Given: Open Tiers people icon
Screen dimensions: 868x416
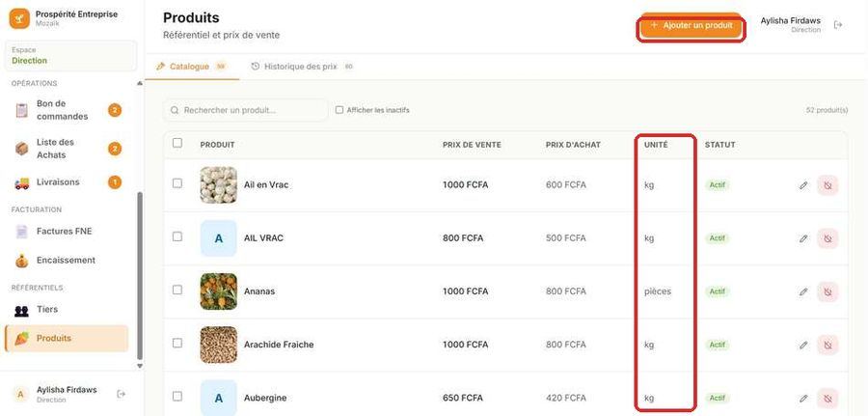Looking at the screenshot, I should pos(21,310).
